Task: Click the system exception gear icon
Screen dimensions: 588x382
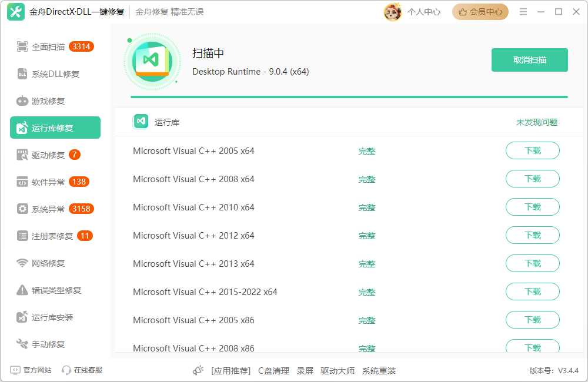Action: (x=22, y=209)
